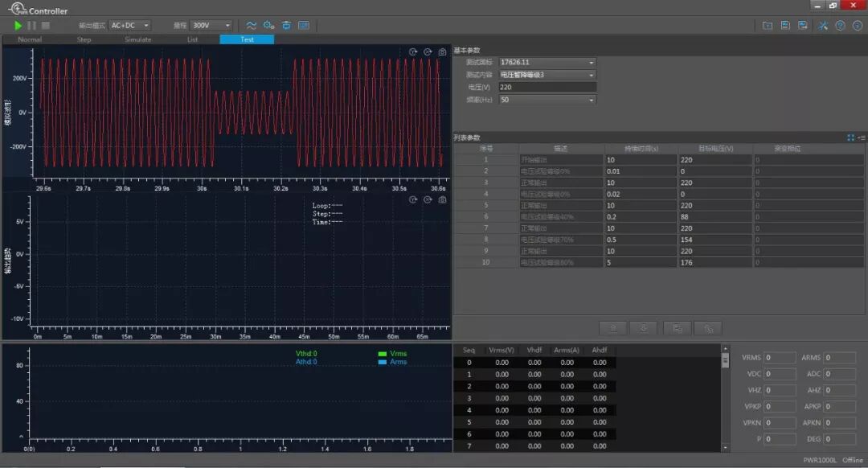Switch to the Normal tab
868x468 pixels.
click(30, 39)
